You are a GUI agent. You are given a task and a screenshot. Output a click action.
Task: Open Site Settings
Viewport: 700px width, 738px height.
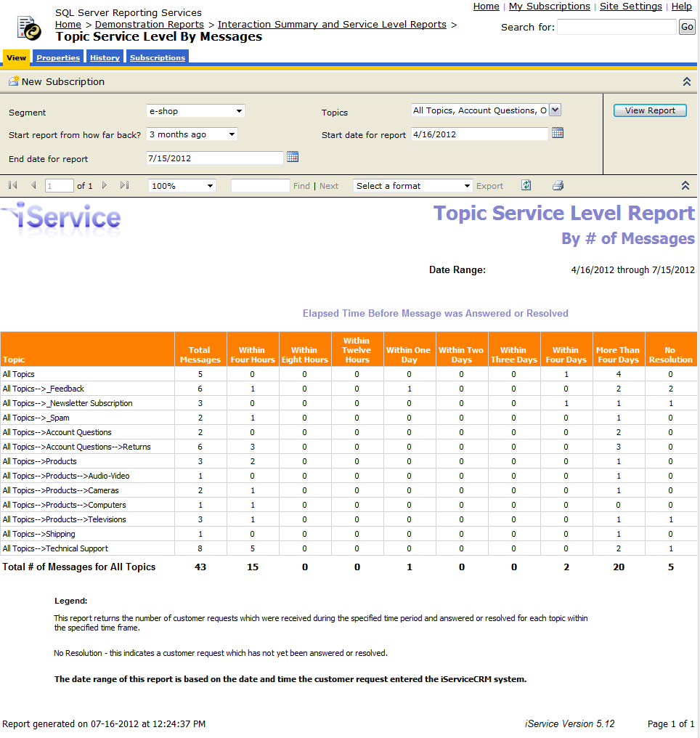pos(631,6)
